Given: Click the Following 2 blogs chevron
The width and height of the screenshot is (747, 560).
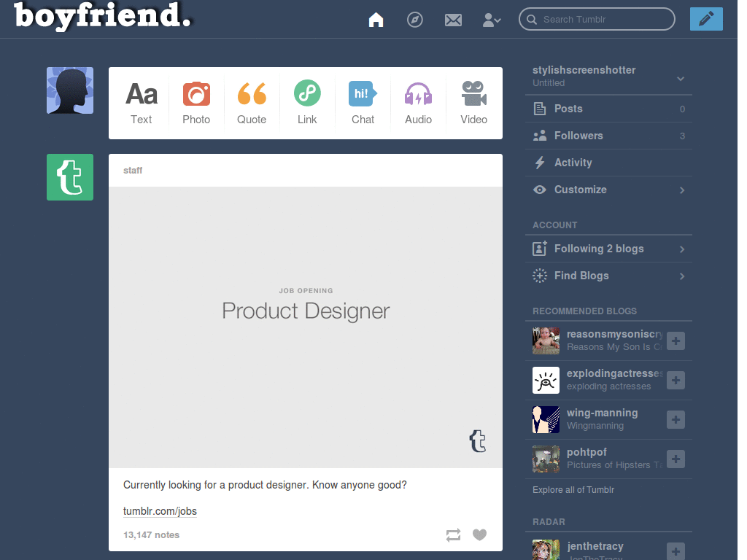Looking at the screenshot, I should click(x=682, y=249).
